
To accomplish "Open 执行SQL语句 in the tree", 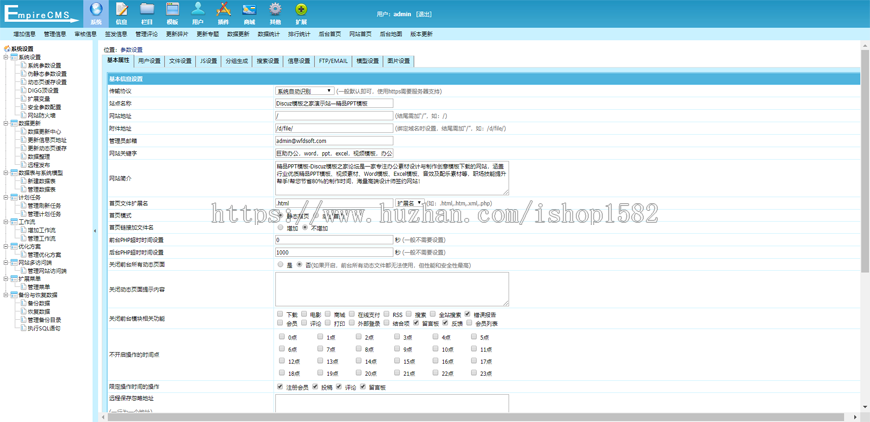I will click(x=44, y=328).
